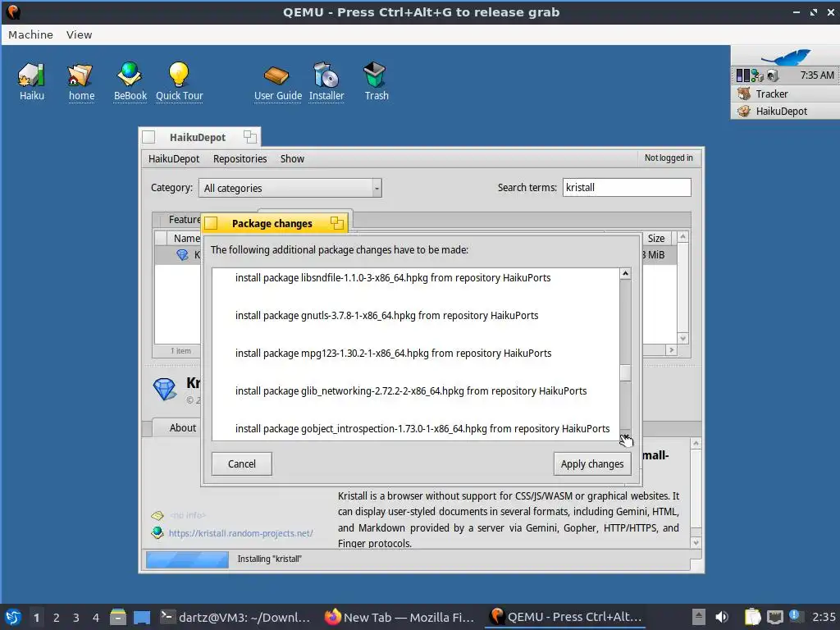Click the Apply changes button

point(592,464)
